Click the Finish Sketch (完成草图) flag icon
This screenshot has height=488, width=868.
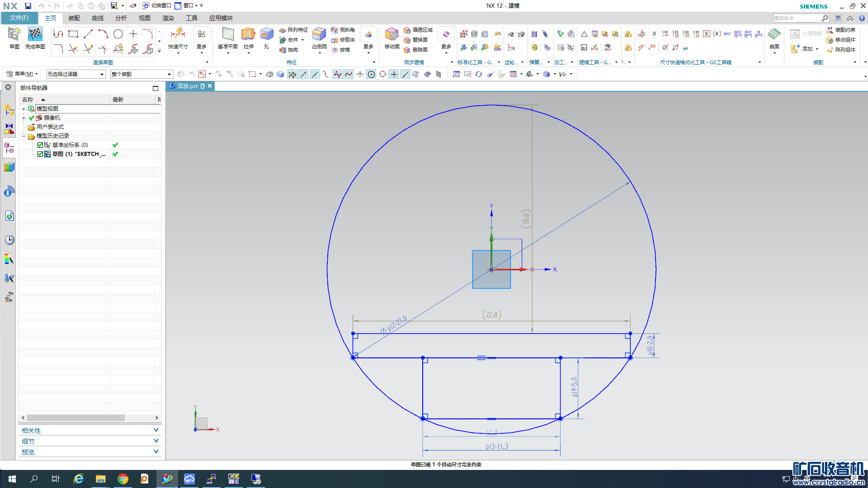click(x=35, y=34)
